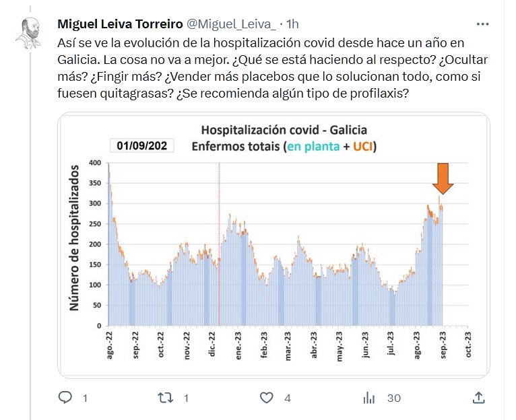Click the 01/09/202 date box in chart
Image resolution: width=516 pixels, height=420 pixels.
pyautogui.click(x=141, y=145)
